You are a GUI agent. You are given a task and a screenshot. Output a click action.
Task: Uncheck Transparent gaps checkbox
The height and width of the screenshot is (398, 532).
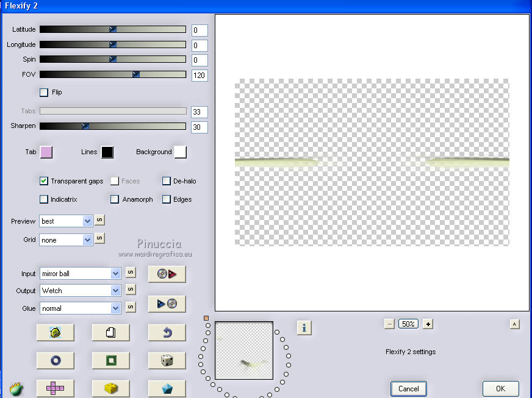point(44,181)
